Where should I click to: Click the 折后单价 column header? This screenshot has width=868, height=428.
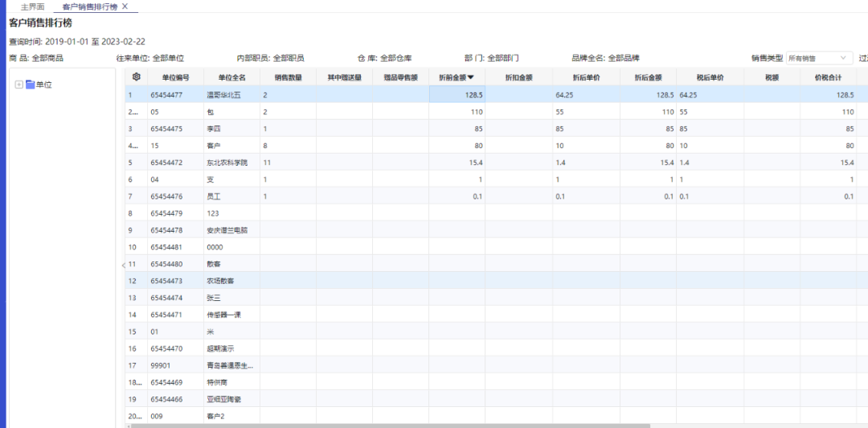click(x=586, y=77)
